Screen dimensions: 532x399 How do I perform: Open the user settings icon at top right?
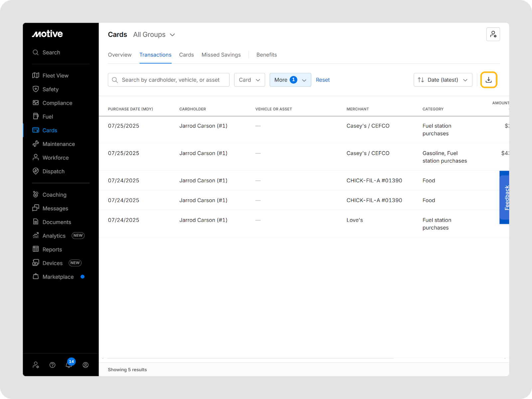pyautogui.click(x=493, y=34)
